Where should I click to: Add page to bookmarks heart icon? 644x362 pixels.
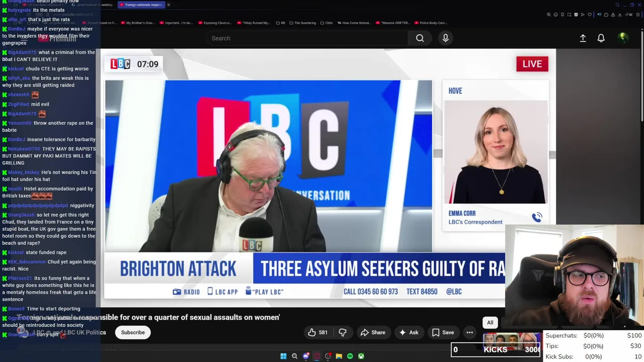click(x=590, y=15)
